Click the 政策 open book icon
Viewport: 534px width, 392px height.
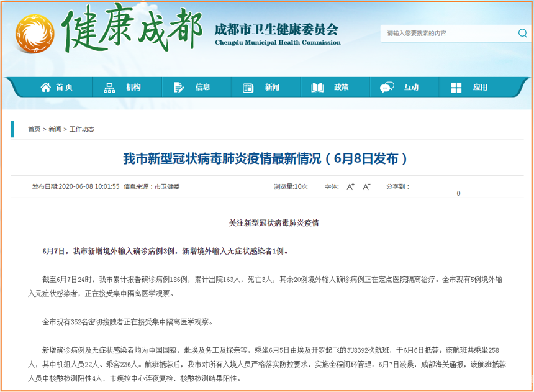pos(317,88)
